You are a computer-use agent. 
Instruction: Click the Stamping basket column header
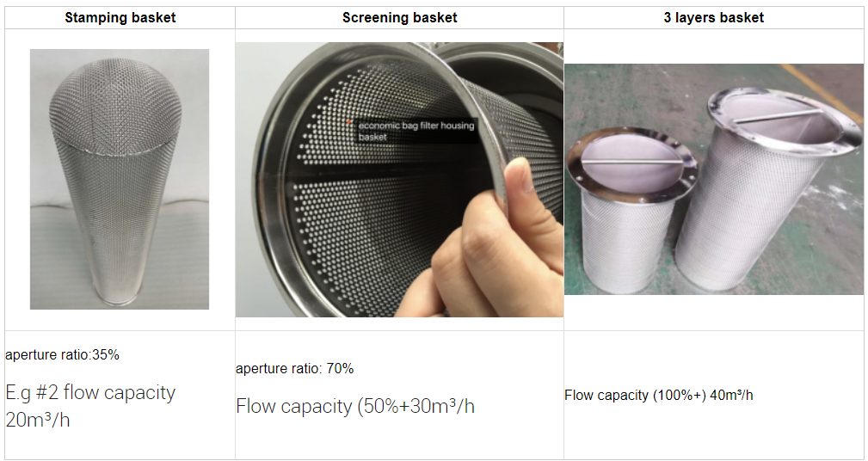(x=120, y=17)
